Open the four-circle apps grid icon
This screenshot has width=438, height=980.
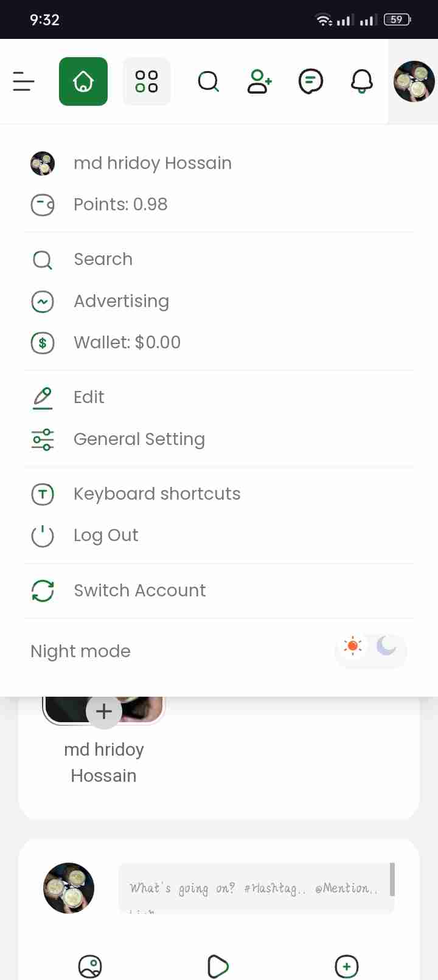pyautogui.click(x=147, y=81)
